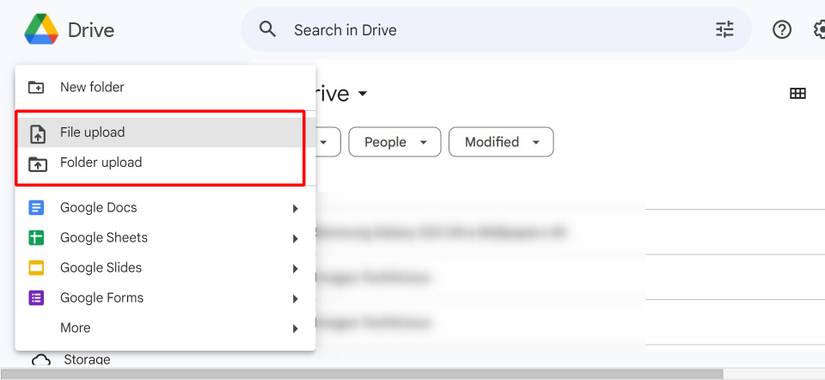Open advanced search filter options icon
825x380 pixels.
pos(725,29)
